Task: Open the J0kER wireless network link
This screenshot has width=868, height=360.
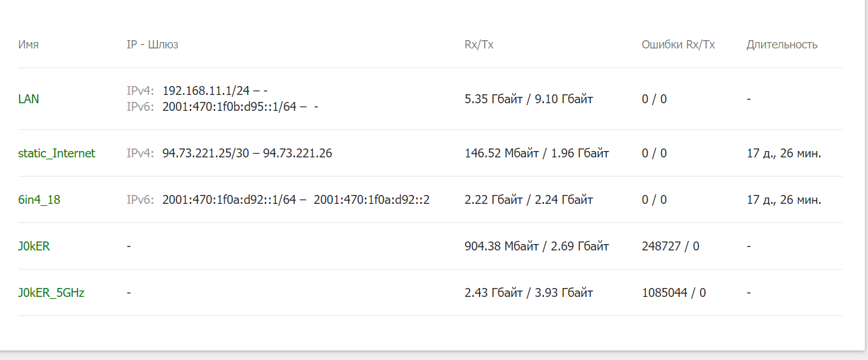Action: pyautogui.click(x=34, y=246)
